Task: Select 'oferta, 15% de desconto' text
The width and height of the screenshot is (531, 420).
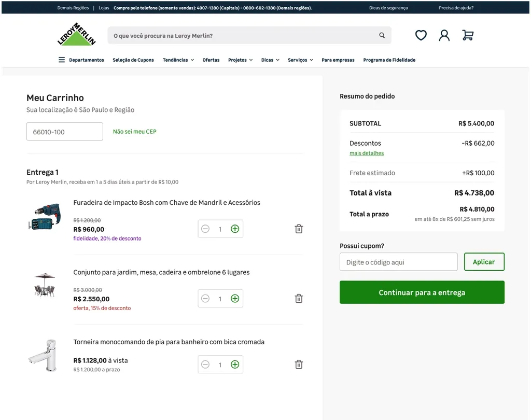Action: 102,308
